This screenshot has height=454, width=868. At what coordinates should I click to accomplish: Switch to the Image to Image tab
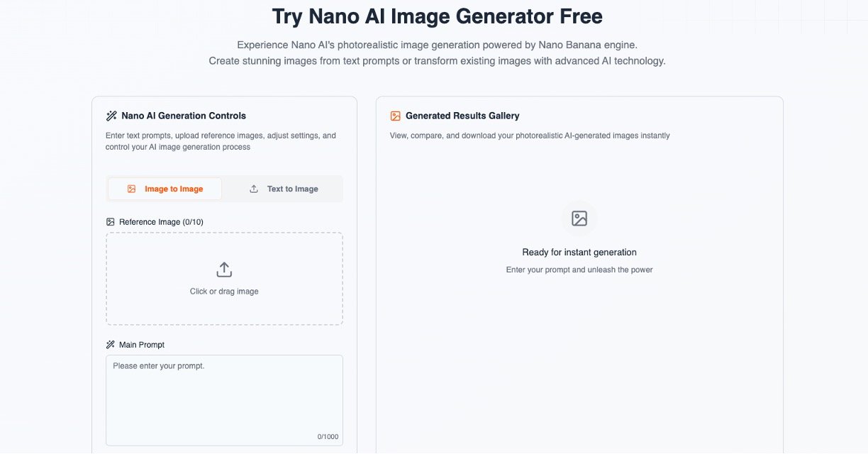click(x=165, y=189)
